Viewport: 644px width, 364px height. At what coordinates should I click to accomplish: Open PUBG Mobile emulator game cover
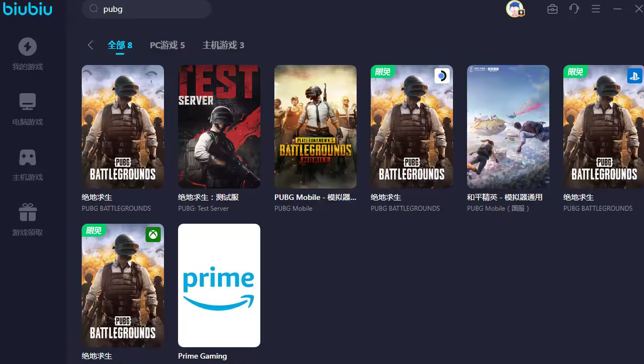tap(316, 127)
